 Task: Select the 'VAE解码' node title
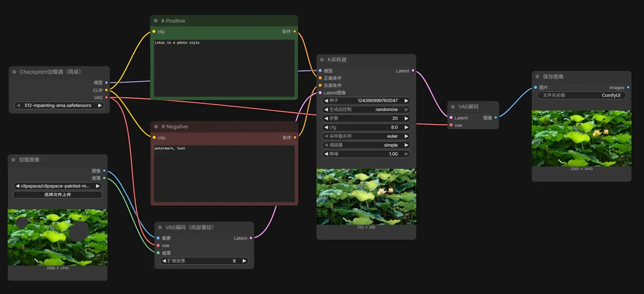[x=469, y=107]
